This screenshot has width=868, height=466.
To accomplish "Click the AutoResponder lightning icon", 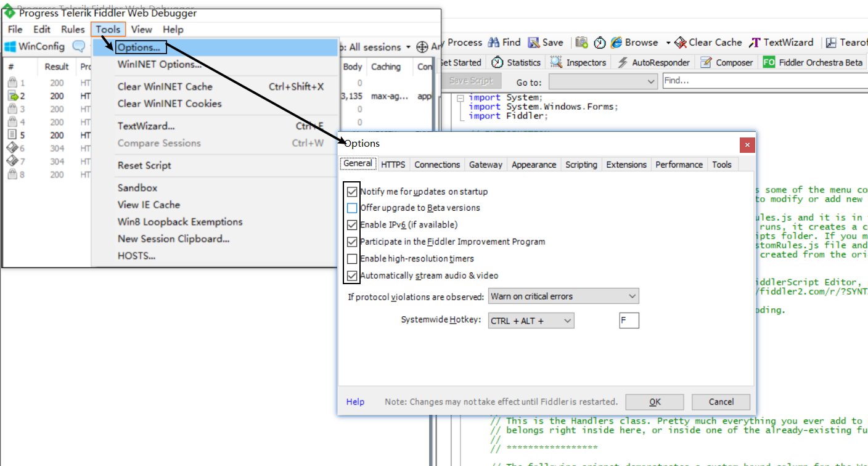I will [x=623, y=62].
